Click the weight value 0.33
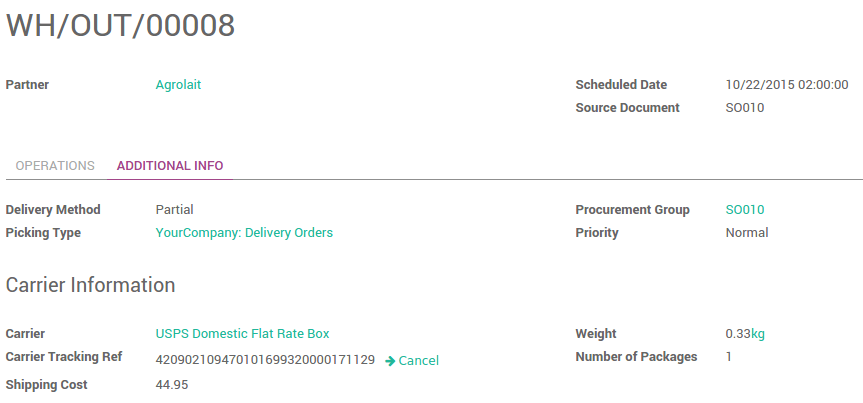Image resolution: width=863 pixels, height=403 pixels. tap(737, 334)
